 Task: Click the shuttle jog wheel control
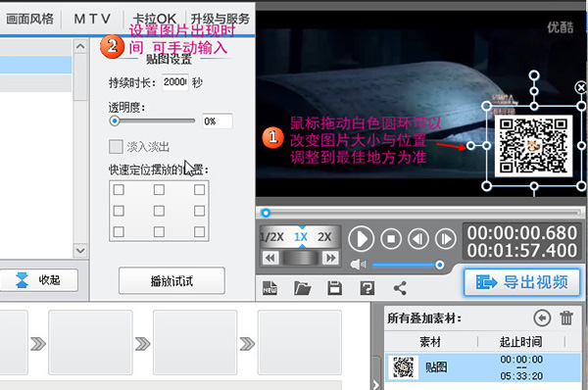click(x=300, y=258)
